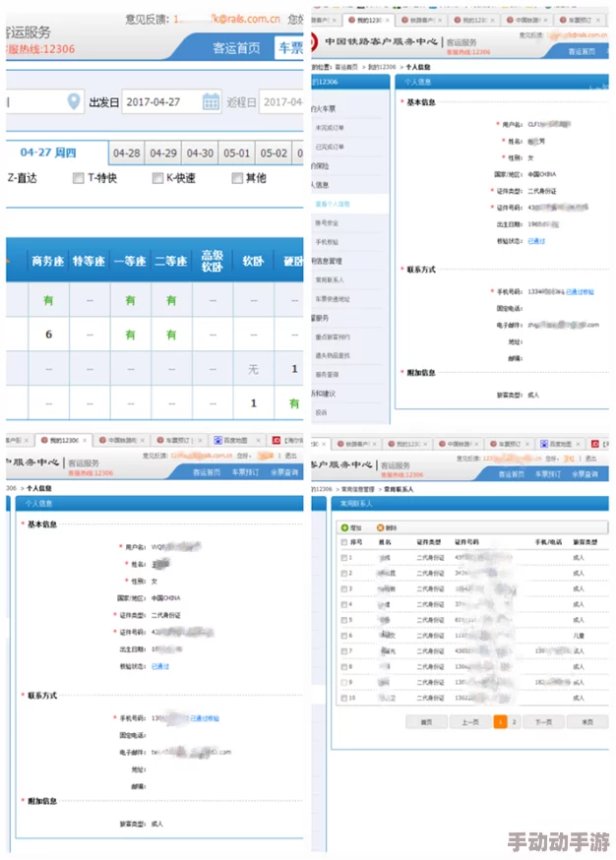Click the 下一页 pagination button
The height and width of the screenshot is (860, 616).
click(x=543, y=722)
